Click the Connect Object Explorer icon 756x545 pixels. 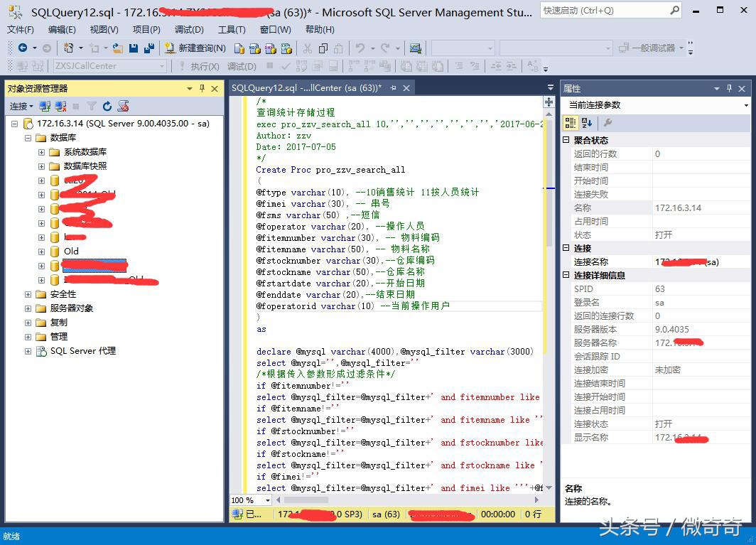45,106
